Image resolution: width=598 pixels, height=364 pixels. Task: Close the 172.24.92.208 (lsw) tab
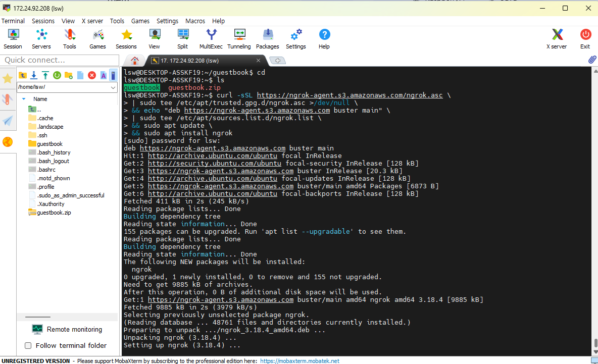click(x=258, y=61)
